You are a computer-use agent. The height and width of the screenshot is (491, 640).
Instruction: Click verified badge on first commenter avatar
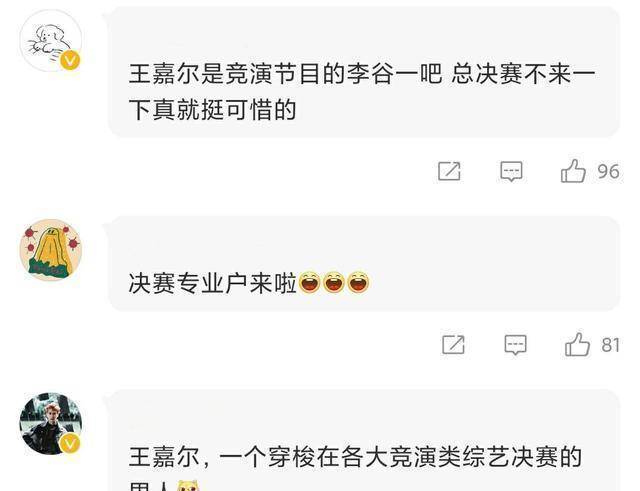click(70, 60)
